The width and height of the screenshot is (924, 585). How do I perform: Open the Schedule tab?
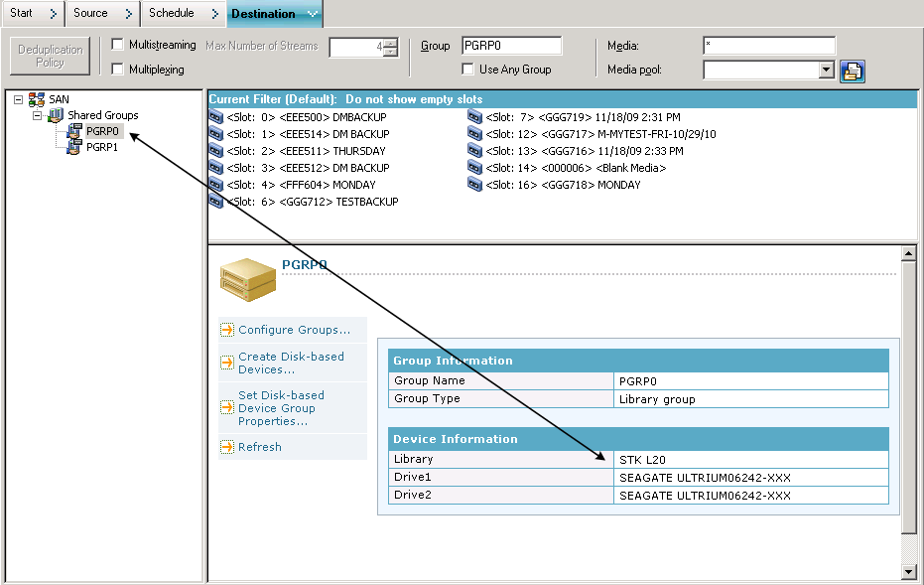click(169, 14)
